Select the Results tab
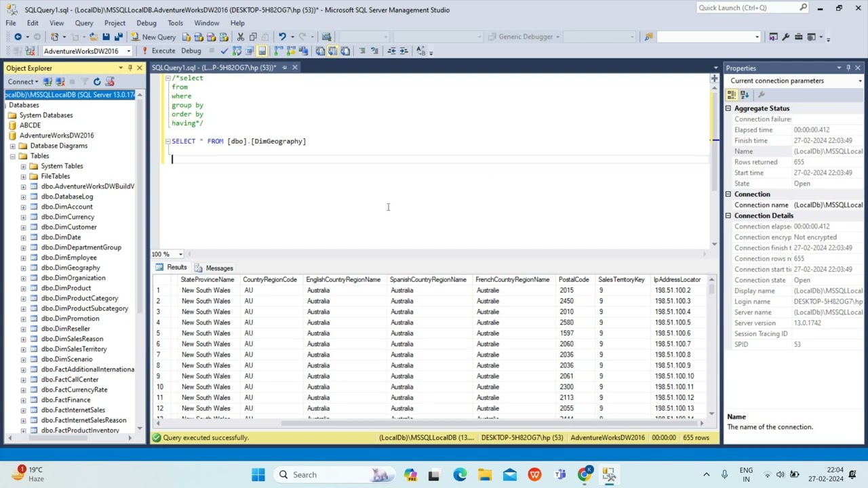868x488 pixels. click(x=171, y=268)
